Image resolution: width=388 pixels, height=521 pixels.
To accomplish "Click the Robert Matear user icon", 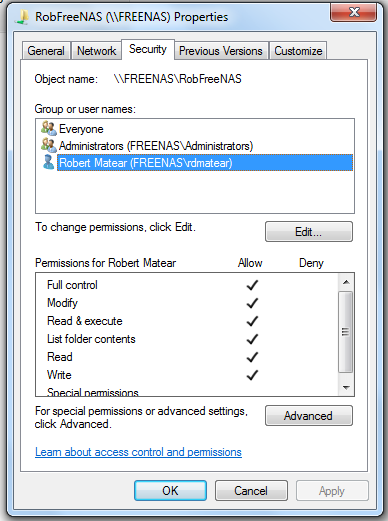I will click(x=49, y=162).
